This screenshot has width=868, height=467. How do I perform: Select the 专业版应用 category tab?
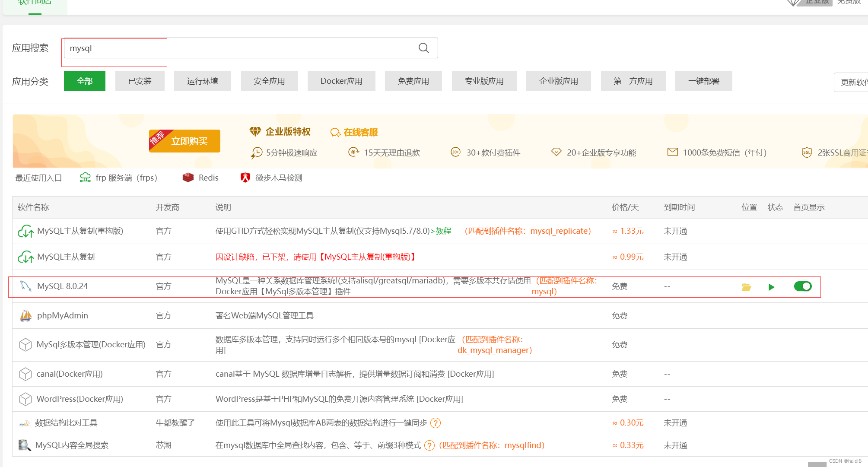(x=484, y=81)
